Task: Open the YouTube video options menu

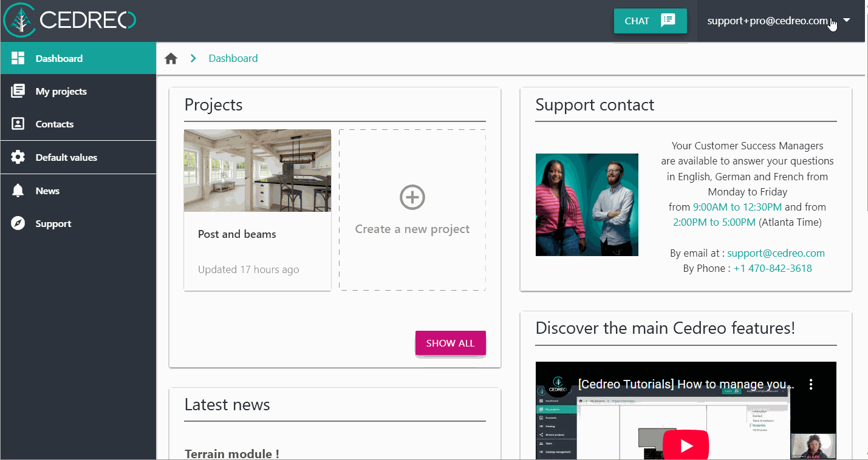Action: pyautogui.click(x=810, y=384)
